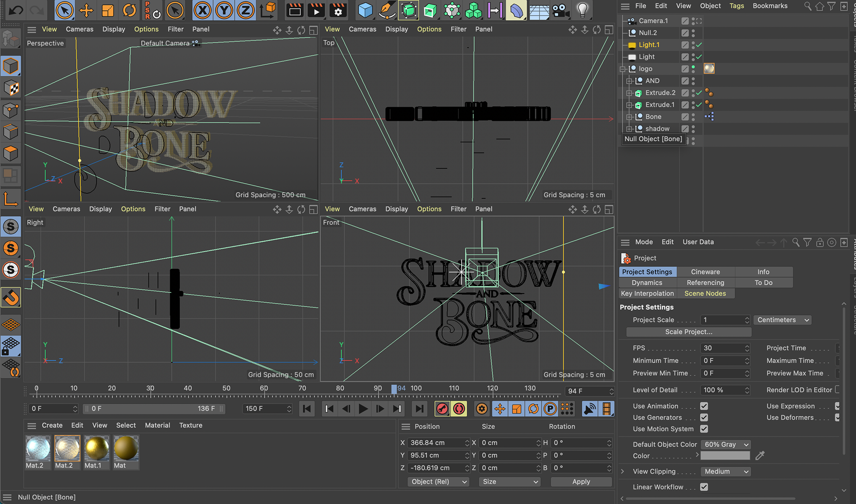Toggle the Use Motion System checkbox
Screen dimensions: 856x504
704,429
